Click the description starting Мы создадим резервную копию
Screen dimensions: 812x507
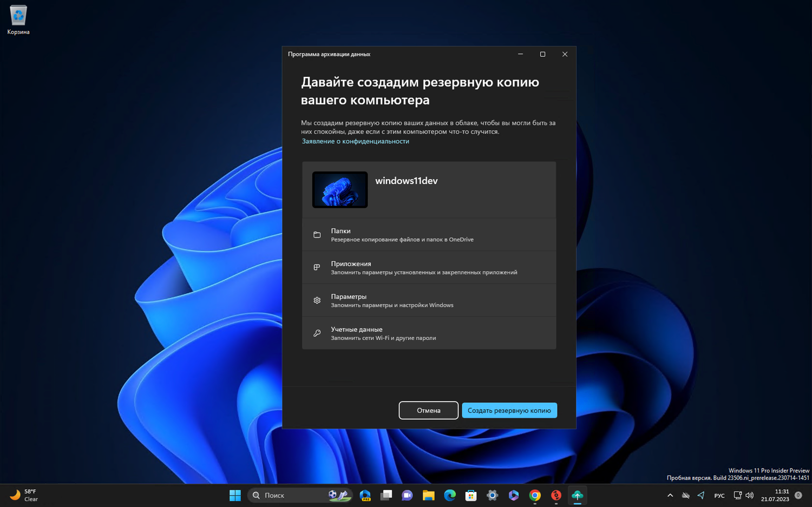428,127
